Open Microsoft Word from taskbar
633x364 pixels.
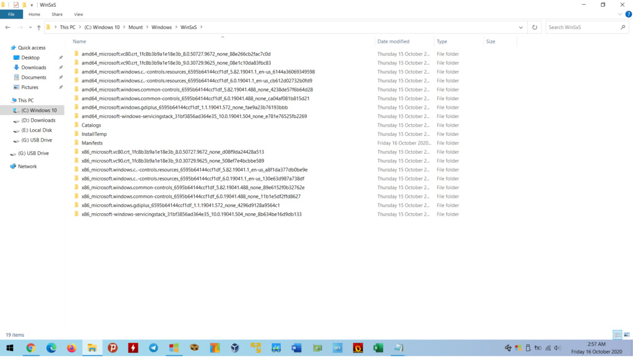(x=296, y=348)
